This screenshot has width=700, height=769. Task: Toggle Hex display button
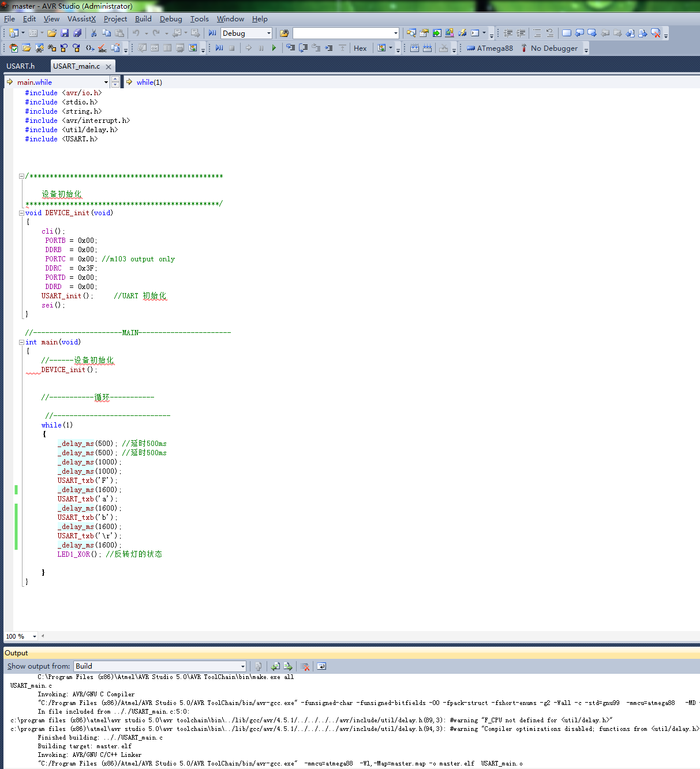[360, 48]
